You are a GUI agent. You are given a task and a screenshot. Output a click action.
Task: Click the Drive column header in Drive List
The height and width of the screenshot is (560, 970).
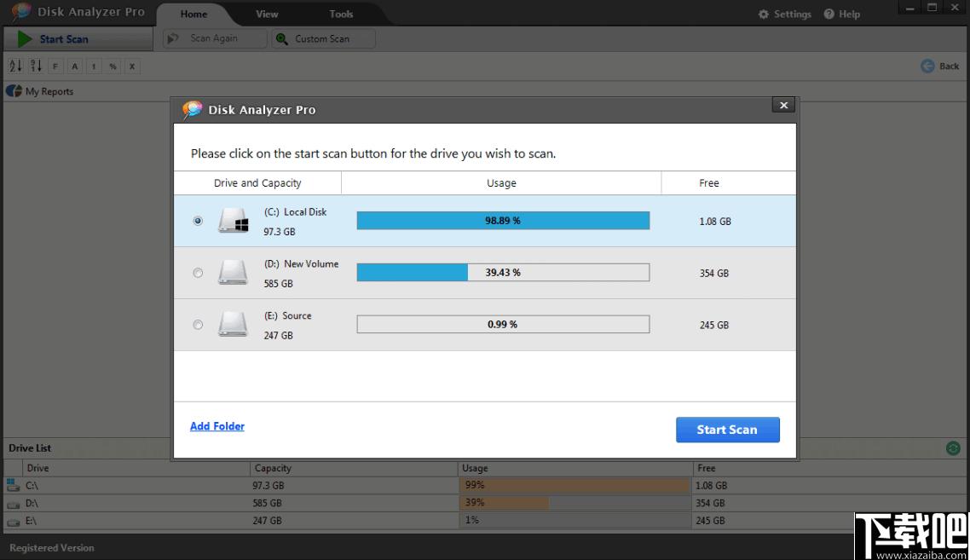click(136, 469)
